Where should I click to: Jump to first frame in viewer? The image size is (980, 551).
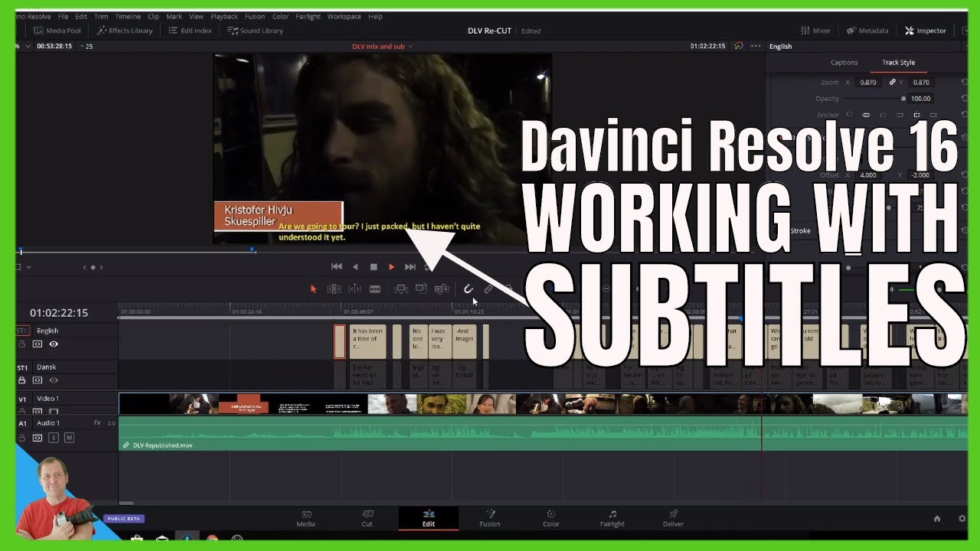[336, 266]
